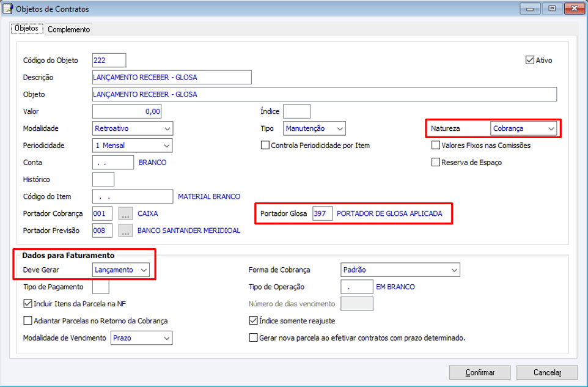Click the Conta input field
The image size is (588, 387).
click(113, 163)
